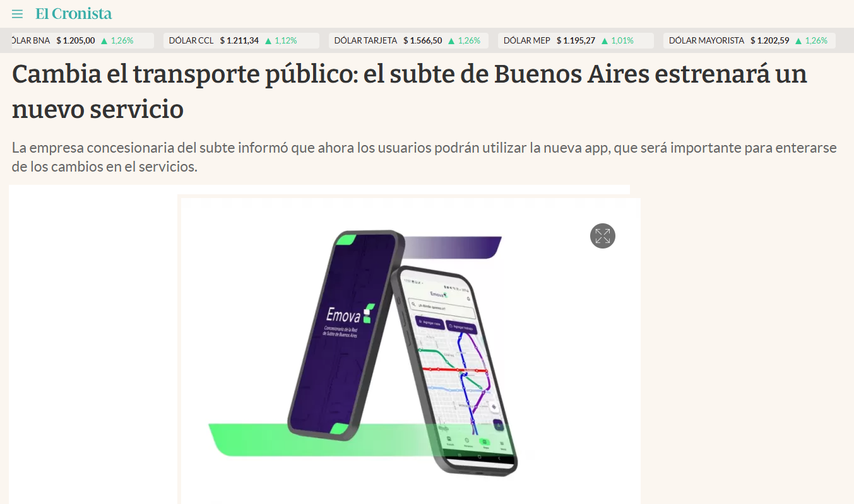Screen dimensions: 854x504
Task: Click the $ 1.566,50 Dólar Tarjeta price
Action: [422, 40]
